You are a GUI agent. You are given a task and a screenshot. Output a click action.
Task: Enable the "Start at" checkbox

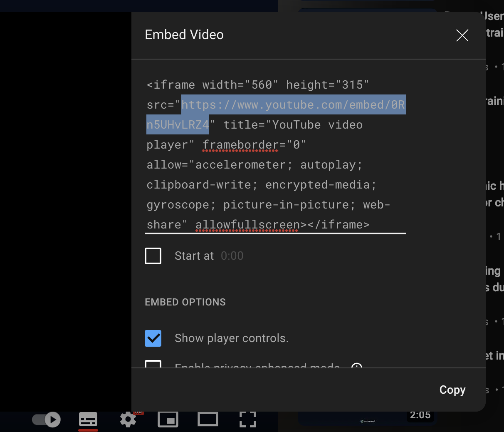click(x=153, y=256)
